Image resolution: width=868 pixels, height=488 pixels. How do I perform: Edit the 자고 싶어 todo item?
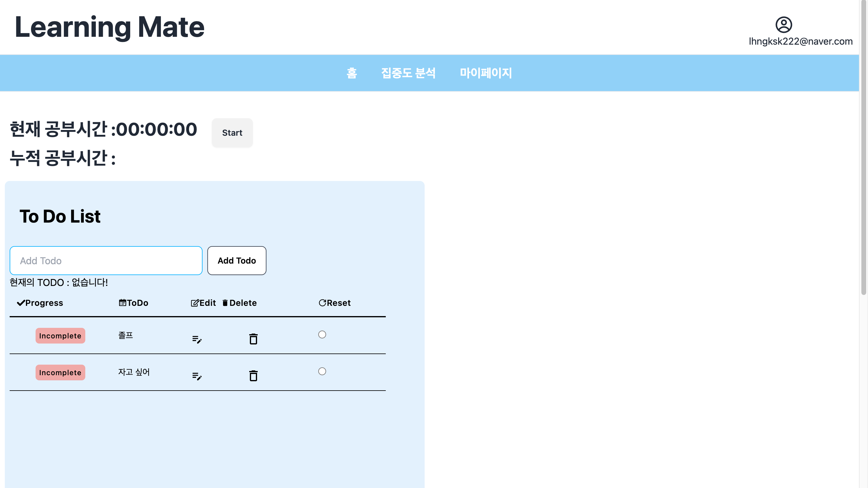click(x=197, y=376)
